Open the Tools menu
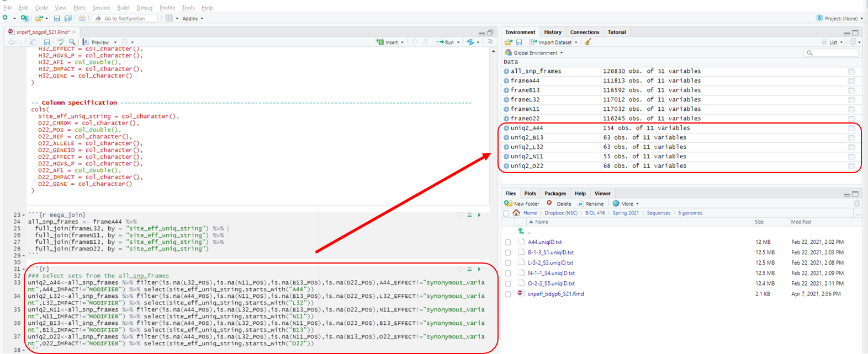Screen dimensions: 868x354 [188, 8]
